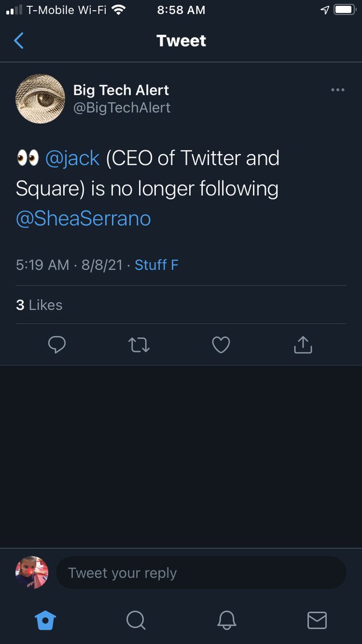Tap the Stuff F source link
Screen dimensions: 362x644
(157, 265)
